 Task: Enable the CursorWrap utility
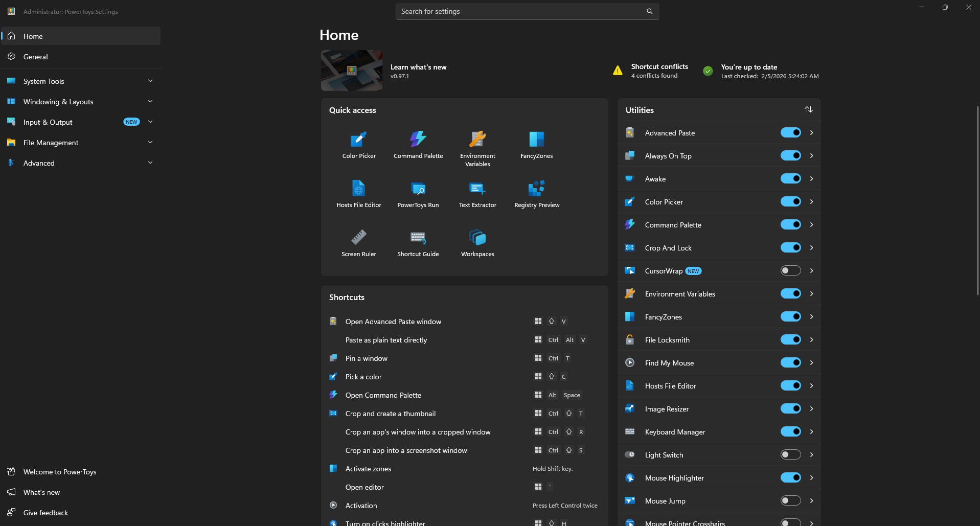[x=790, y=270]
